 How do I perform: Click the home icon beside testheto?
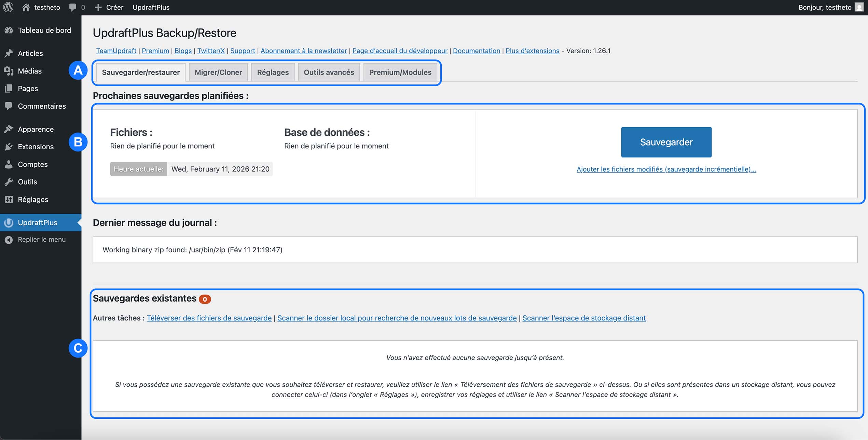coord(26,7)
